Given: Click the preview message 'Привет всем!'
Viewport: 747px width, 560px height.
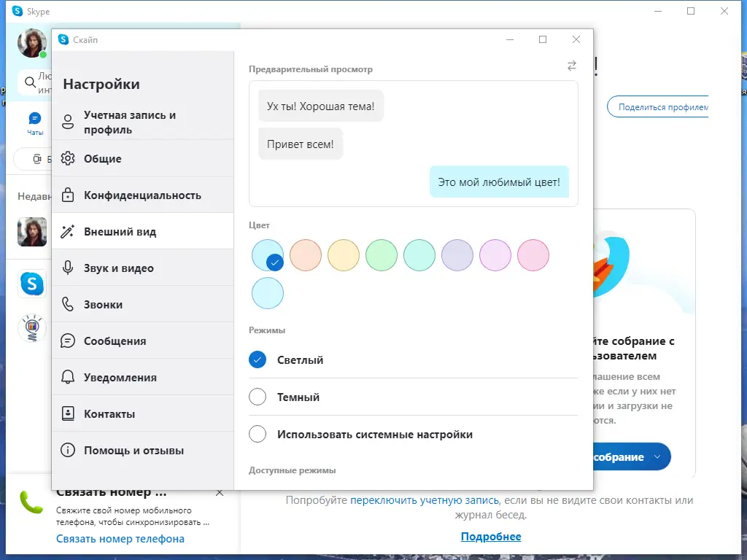Looking at the screenshot, I should pos(301,144).
